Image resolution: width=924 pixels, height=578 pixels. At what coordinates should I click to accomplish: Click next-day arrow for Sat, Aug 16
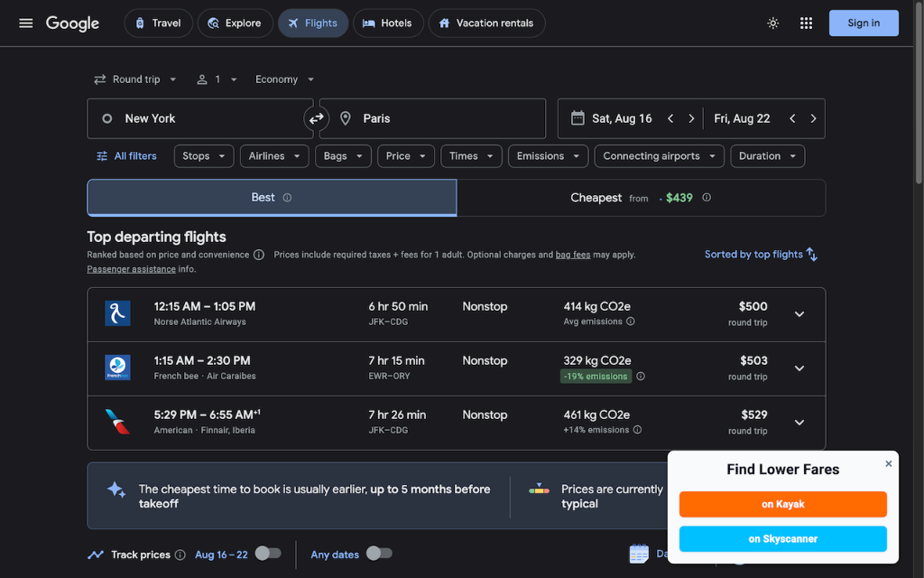pyautogui.click(x=691, y=118)
